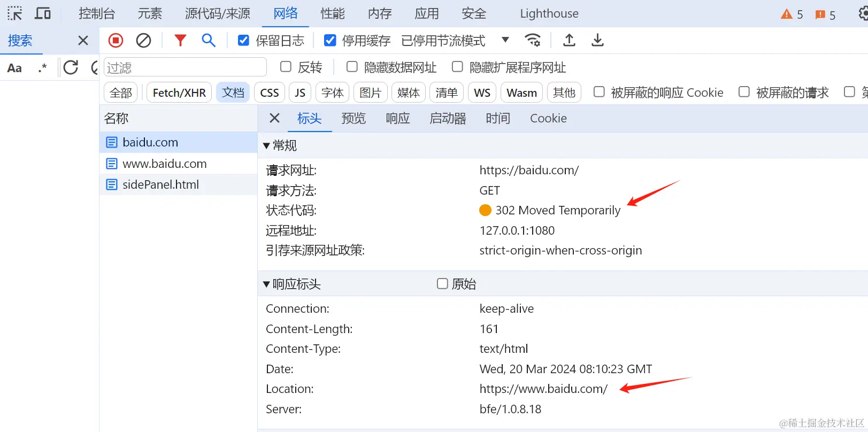
Task: Filter requests by CSS
Action: [x=270, y=92]
